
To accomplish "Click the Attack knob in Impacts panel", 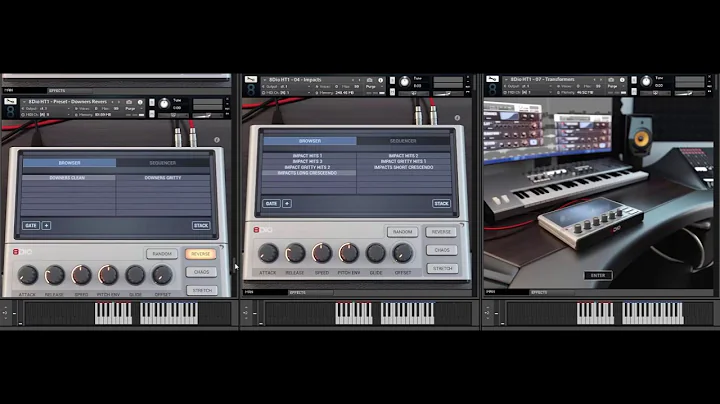I will click(x=268, y=253).
